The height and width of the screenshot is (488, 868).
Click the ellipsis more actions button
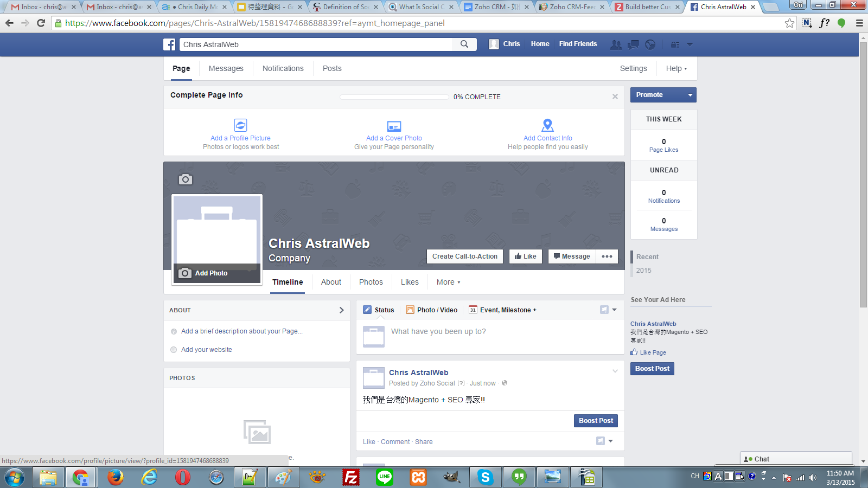(607, 256)
